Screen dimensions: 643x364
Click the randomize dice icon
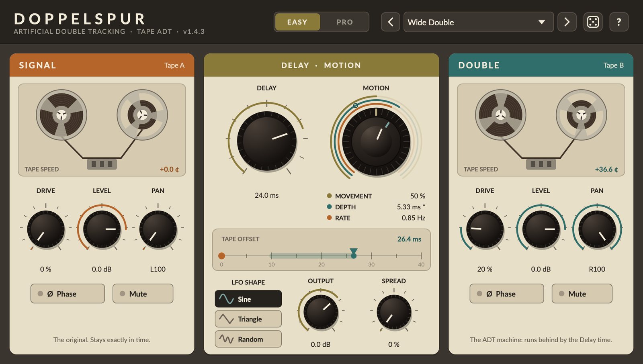(x=593, y=22)
